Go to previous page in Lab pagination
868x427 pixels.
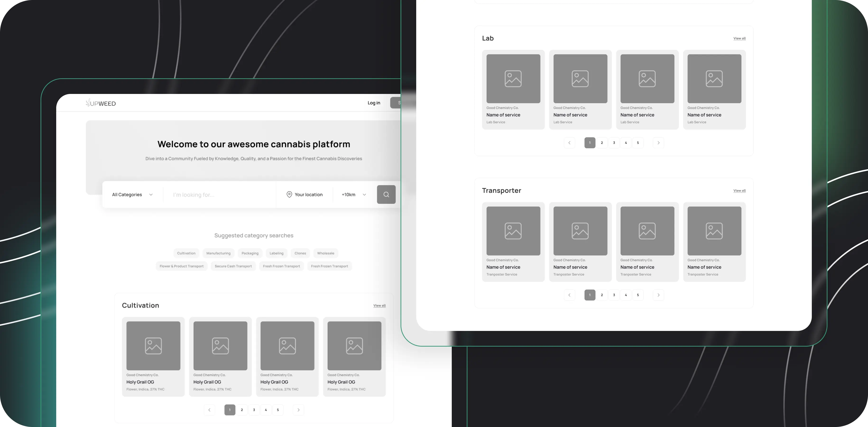click(x=569, y=143)
